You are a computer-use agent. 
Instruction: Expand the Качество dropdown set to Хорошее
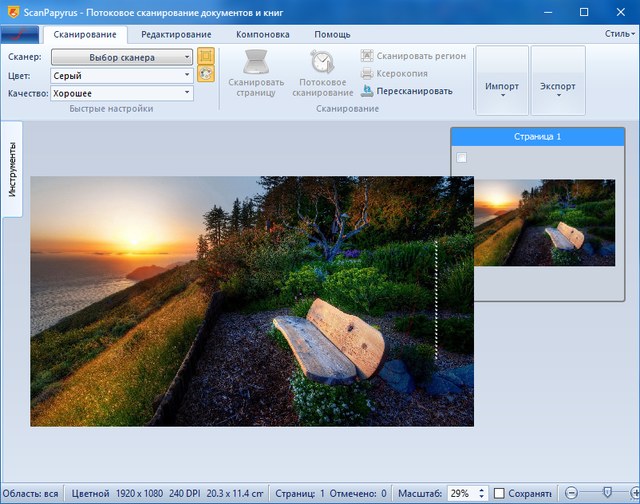122,93
